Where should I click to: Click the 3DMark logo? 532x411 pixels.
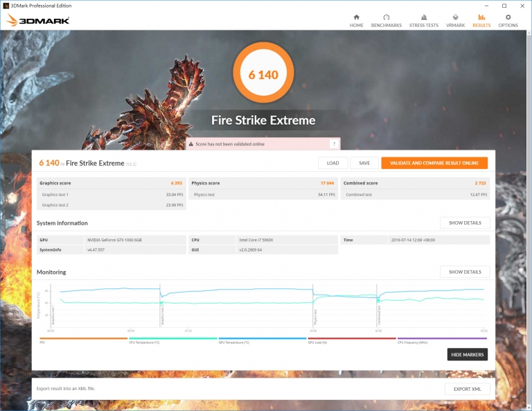[x=38, y=20]
